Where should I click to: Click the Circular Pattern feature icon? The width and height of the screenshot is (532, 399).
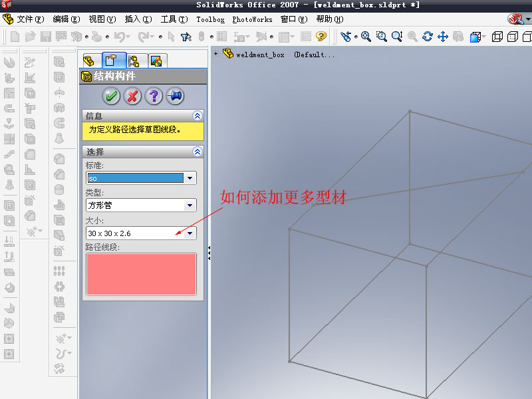coord(59,287)
